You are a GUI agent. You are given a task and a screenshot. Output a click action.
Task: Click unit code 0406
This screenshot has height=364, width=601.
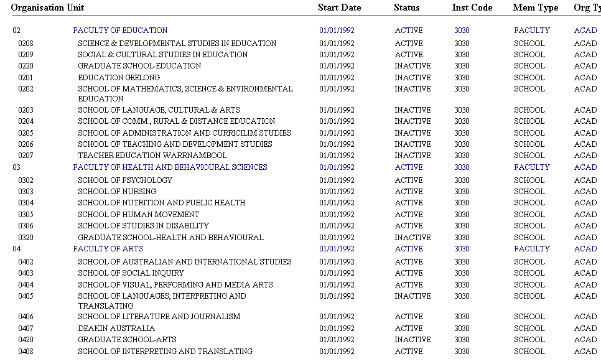(x=26, y=316)
